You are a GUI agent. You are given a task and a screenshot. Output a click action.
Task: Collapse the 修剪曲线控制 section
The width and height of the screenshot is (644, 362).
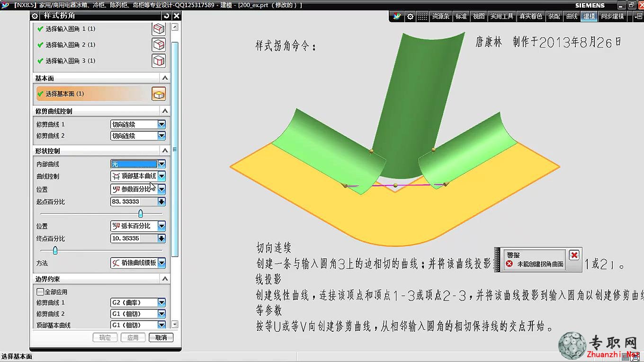(x=165, y=111)
